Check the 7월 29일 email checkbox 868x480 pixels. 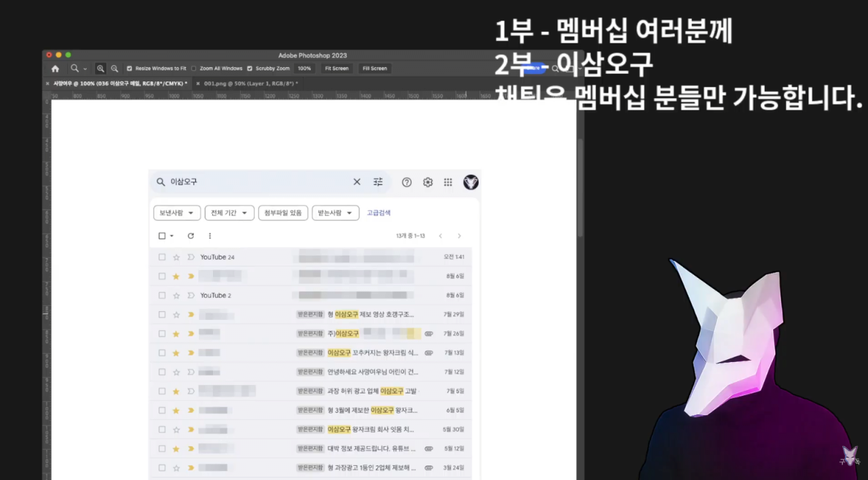(x=162, y=315)
